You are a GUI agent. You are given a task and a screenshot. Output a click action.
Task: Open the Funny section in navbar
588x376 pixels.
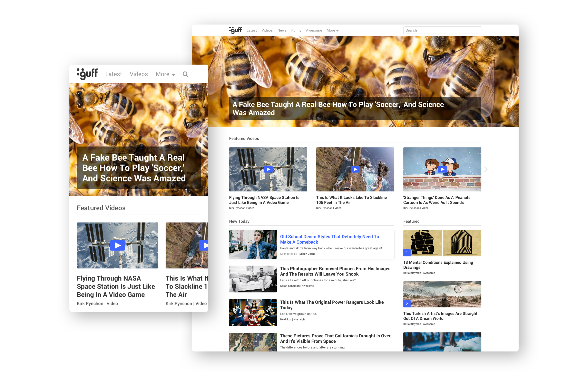pos(296,30)
